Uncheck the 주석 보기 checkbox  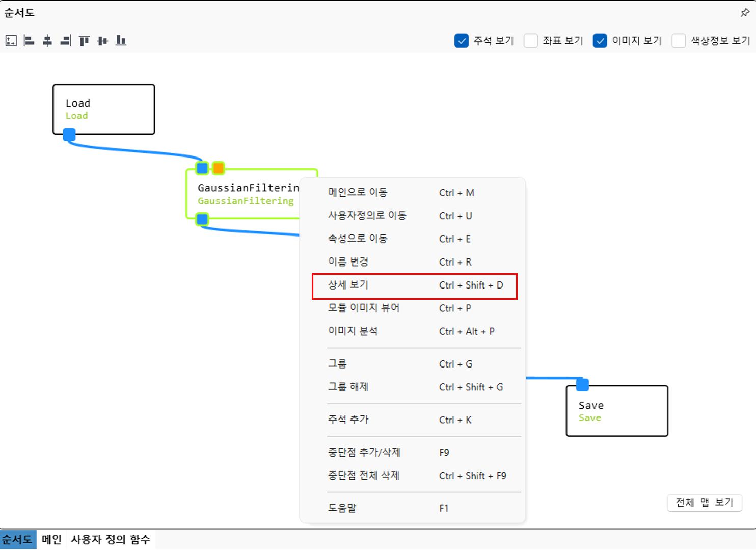462,41
